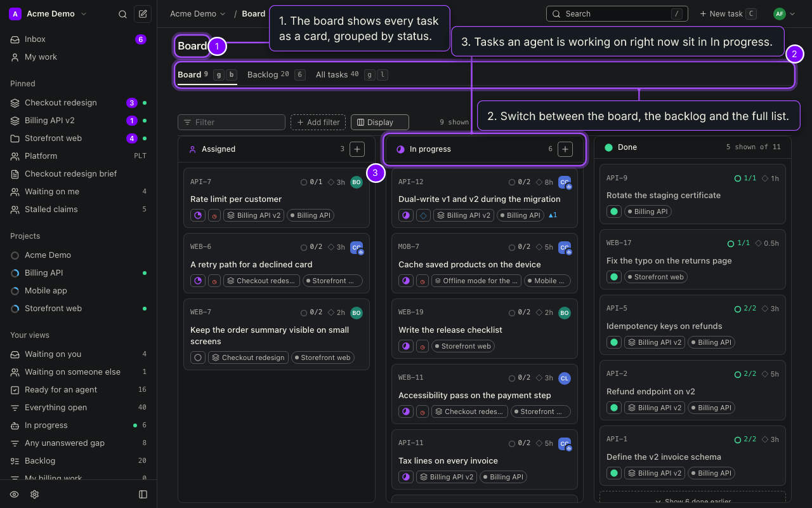This screenshot has width=812, height=508.
Task: Go to My work in the sidebar
Action: click(79, 57)
